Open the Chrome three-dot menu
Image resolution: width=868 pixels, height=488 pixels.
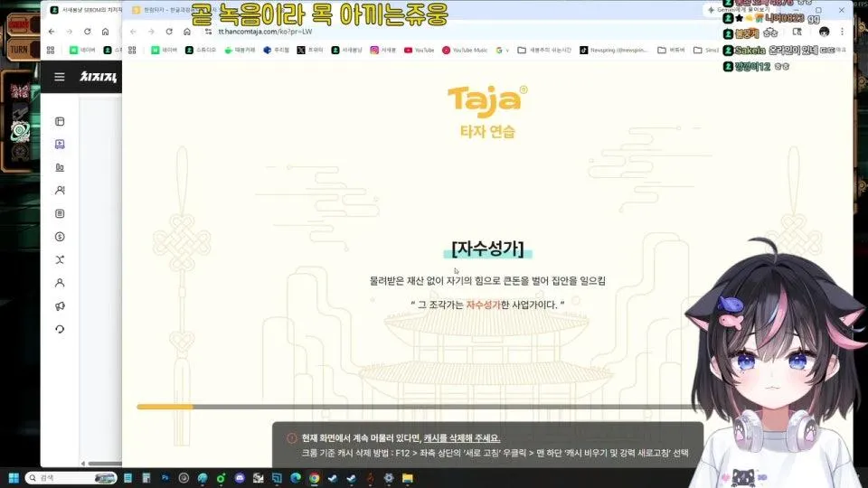pos(842,32)
